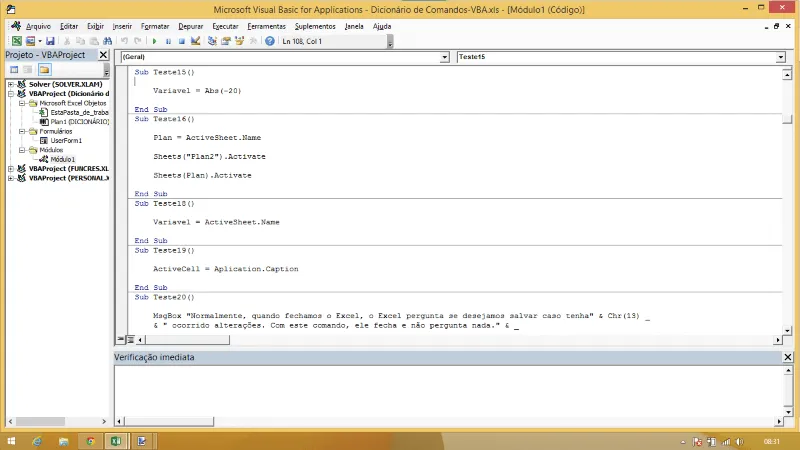The width and height of the screenshot is (800, 450).
Task: Click the Cut scissors icon
Action: coord(66,41)
